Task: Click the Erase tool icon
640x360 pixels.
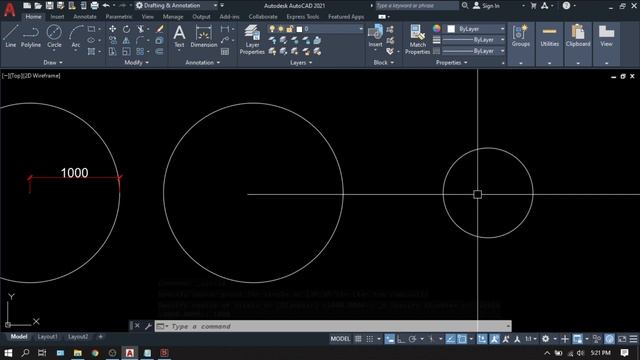Action: click(x=160, y=29)
